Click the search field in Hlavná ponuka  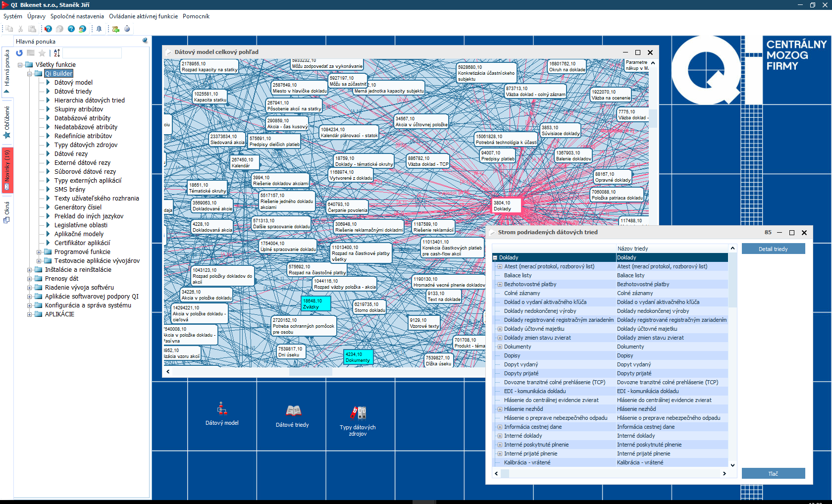tap(92, 53)
